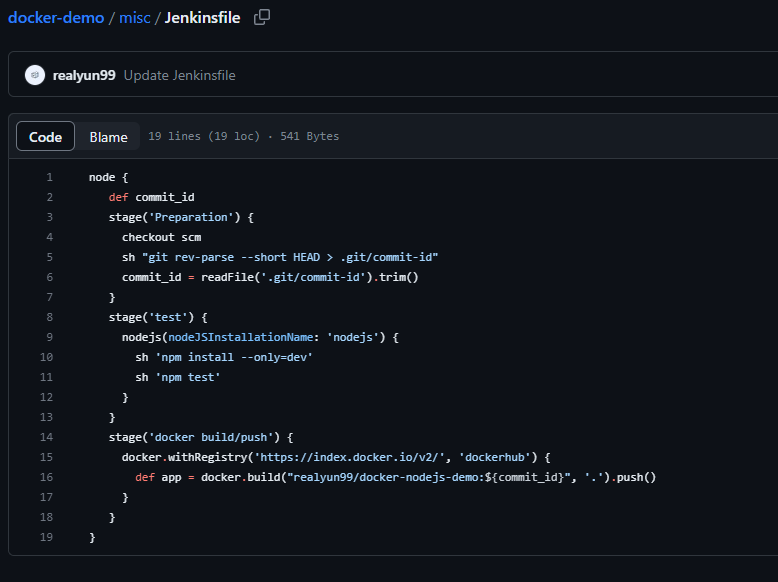Select line number 9
Image resolution: width=778 pixels, height=582 pixels.
pyautogui.click(x=49, y=337)
